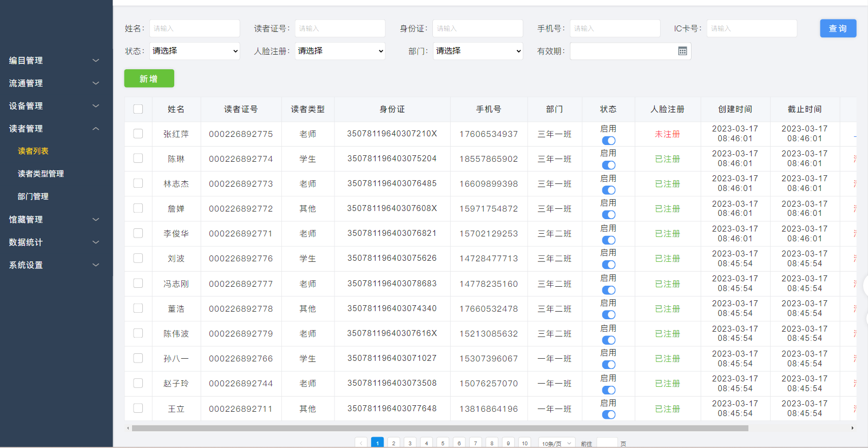Click the 读者类型 column header

[308, 109]
